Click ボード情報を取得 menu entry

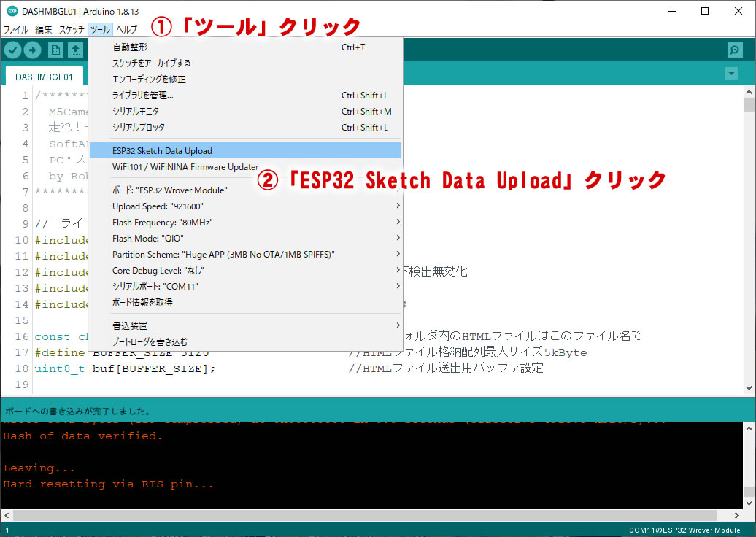point(245,302)
